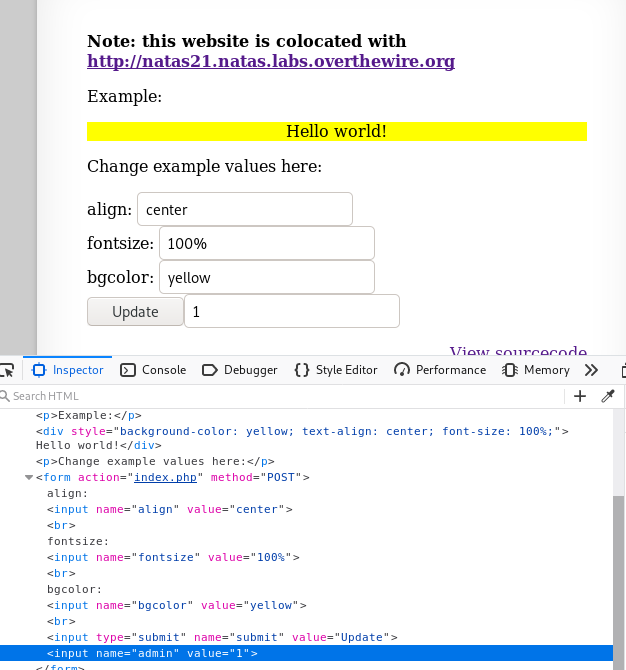Image resolution: width=626 pixels, height=670 pixels.
Task: Activate the element picker tool
Action: point(7,370)
